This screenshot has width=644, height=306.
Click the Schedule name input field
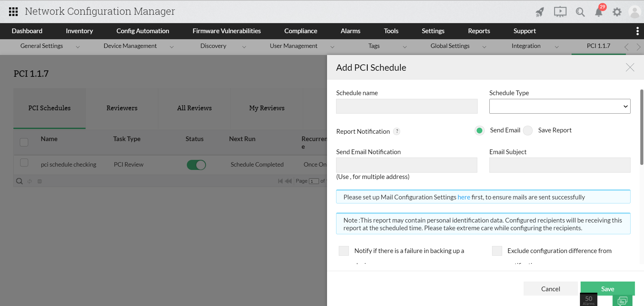click(x=407, y=106)
